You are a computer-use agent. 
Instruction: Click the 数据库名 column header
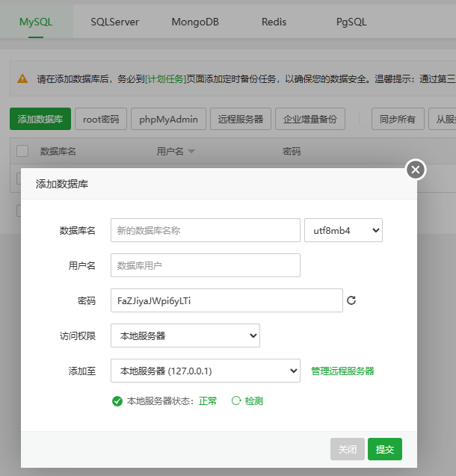[58, 151]
